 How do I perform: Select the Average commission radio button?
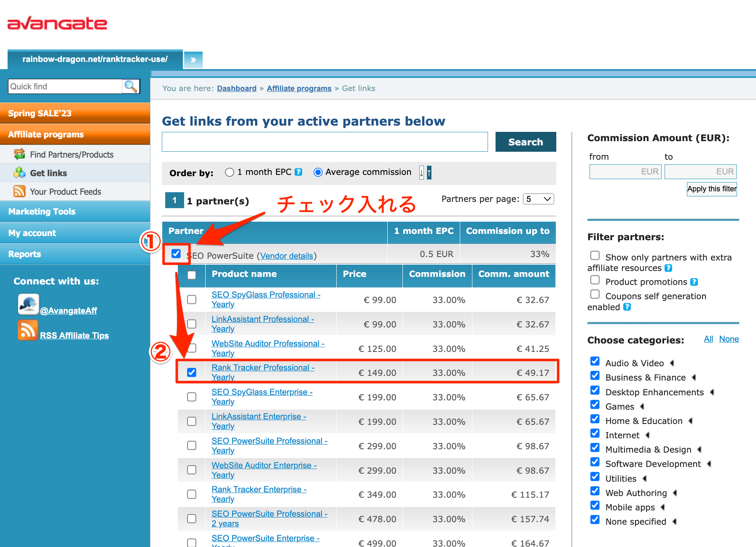click(318, 172)
